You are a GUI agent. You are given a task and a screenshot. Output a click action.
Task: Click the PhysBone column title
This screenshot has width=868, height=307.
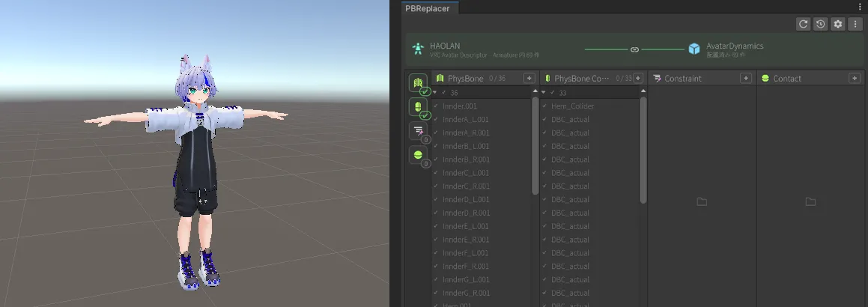(466, 79)
